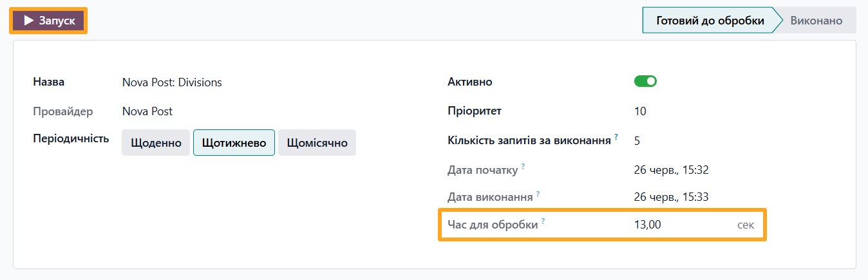Viewport: 868px width, 280px height.
Task: Select the Готовий до обробки status stage
Action: tap(710, 21)
